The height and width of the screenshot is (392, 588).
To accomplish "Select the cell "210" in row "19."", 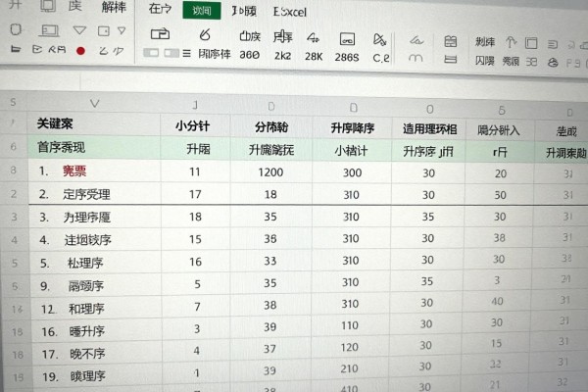I will tap(349, 368).
